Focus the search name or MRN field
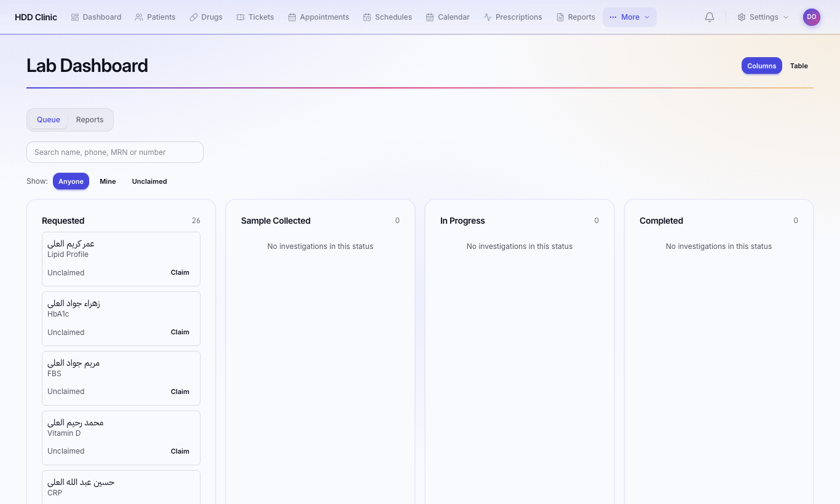Viewport: 840px width, 504px height. click(x=115, y=152)
